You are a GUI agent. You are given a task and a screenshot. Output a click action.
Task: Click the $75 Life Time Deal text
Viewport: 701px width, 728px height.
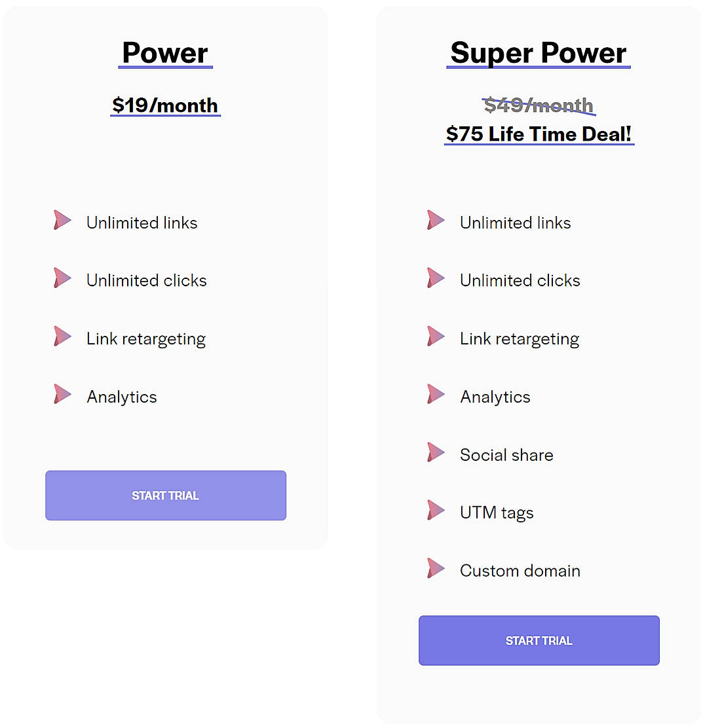click(539, 134)
